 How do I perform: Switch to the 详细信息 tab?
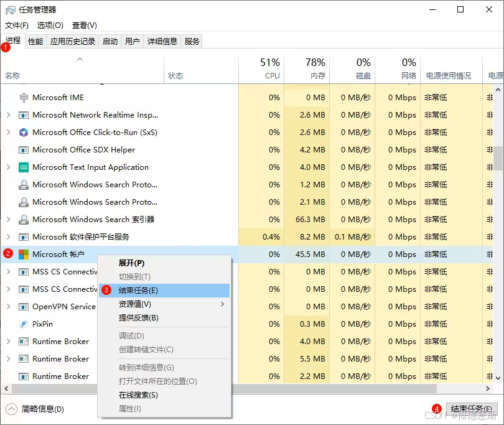click(x=162, y=42)
